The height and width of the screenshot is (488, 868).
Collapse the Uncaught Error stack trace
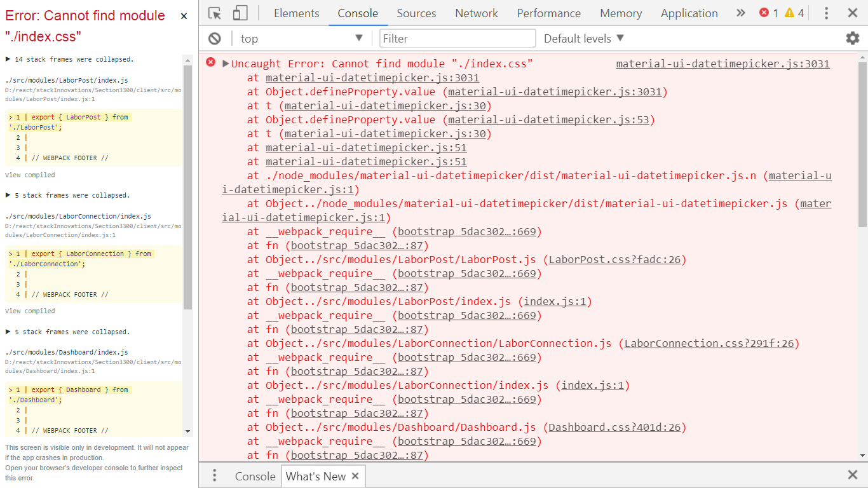(226, 64)
